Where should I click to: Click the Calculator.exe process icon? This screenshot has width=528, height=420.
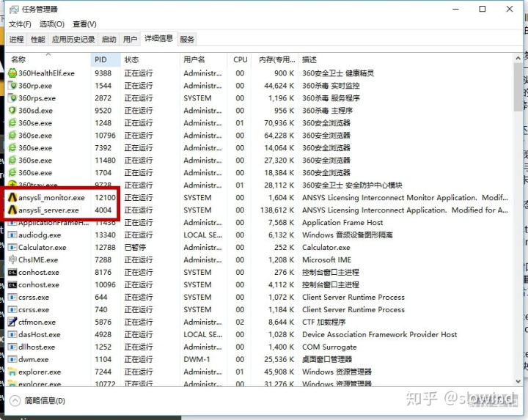tap(12, 247)
